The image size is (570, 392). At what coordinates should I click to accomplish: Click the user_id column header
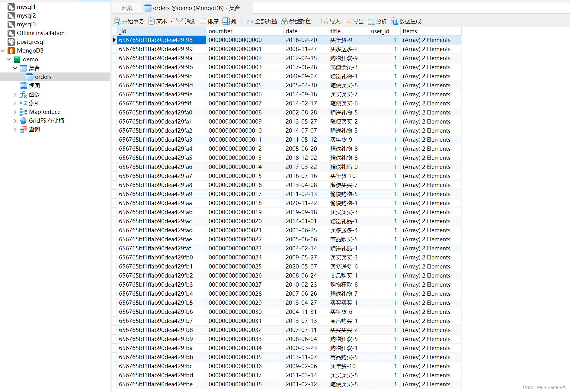385,31
